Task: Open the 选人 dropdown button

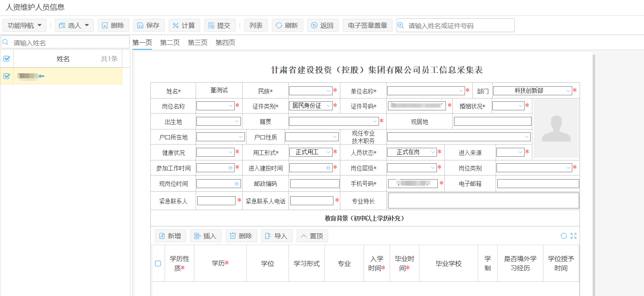Action: (74, 25)
